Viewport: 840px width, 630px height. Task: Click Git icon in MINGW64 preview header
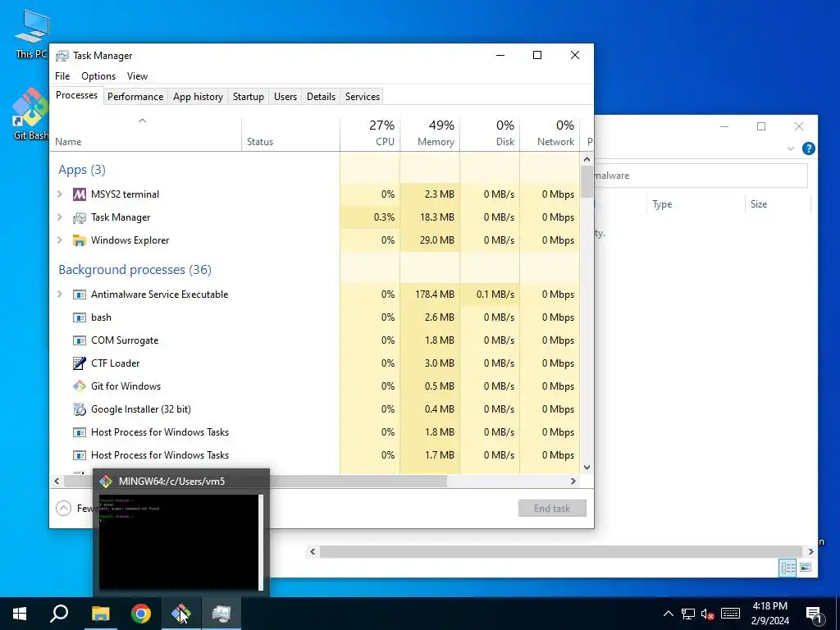click(x=106, y=481)
